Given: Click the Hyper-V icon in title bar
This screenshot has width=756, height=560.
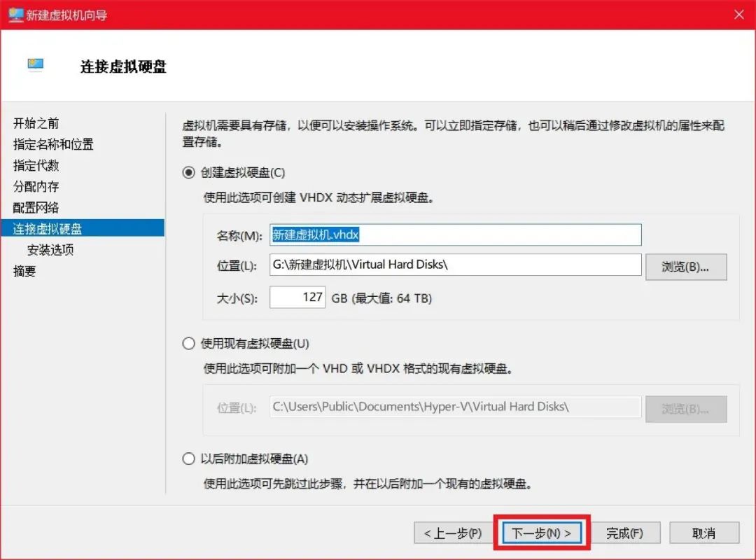Looking at the screenshot, I should [15, 14].
